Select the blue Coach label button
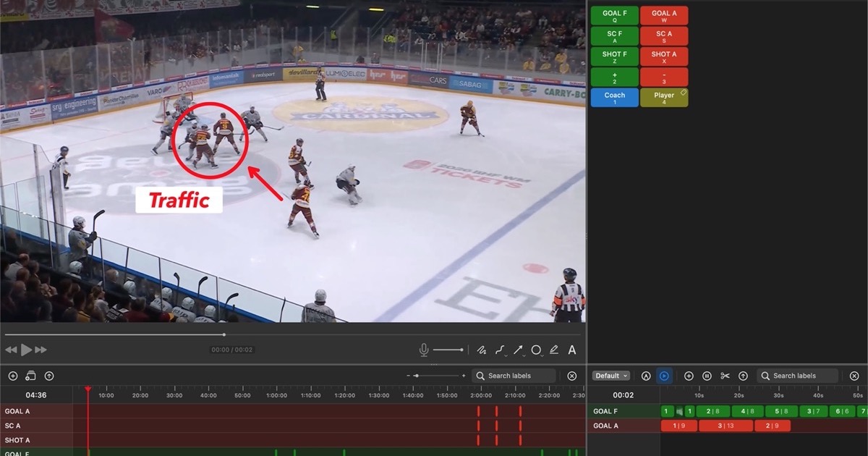The height and width of the screenshot is (456, 868). click(614, 98)
